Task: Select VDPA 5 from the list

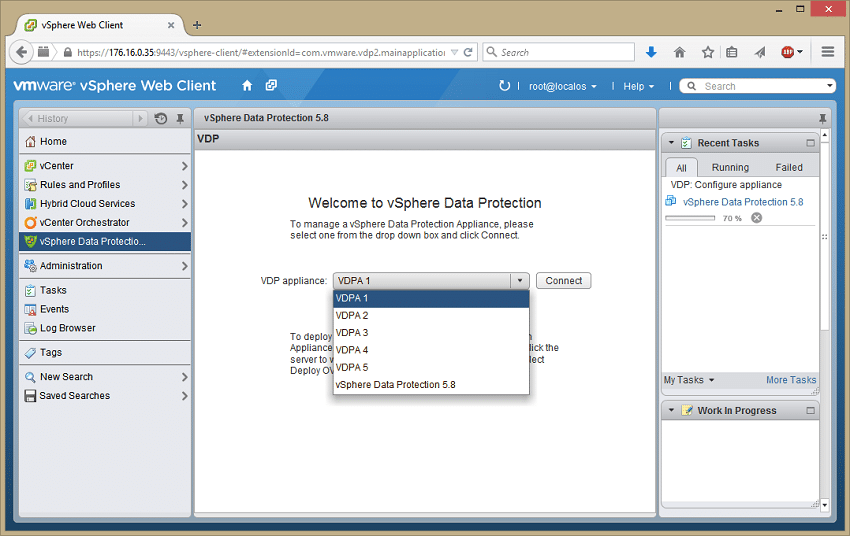Action: [431, 367]
